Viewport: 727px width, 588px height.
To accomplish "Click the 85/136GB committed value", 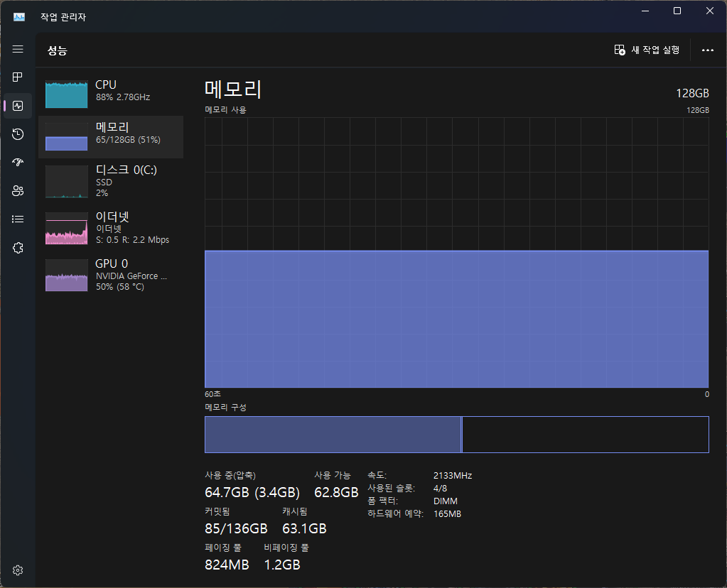I will 236,528.
